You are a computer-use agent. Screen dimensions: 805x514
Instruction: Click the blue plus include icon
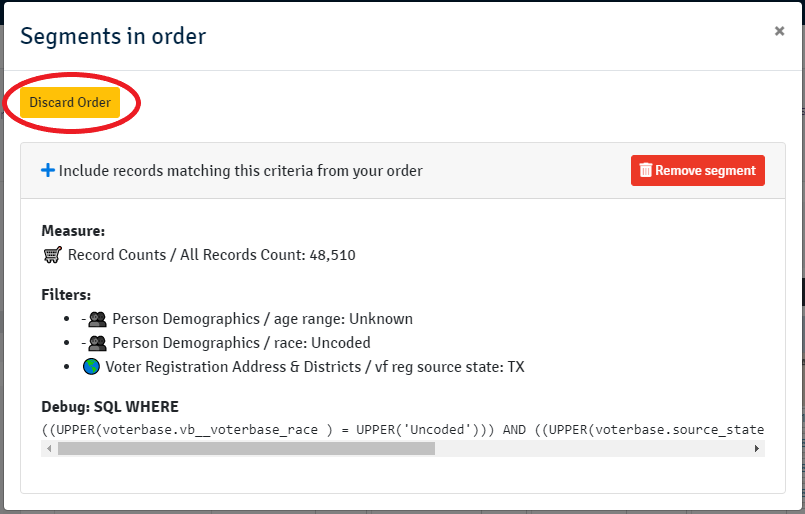(x=48, y=170)
